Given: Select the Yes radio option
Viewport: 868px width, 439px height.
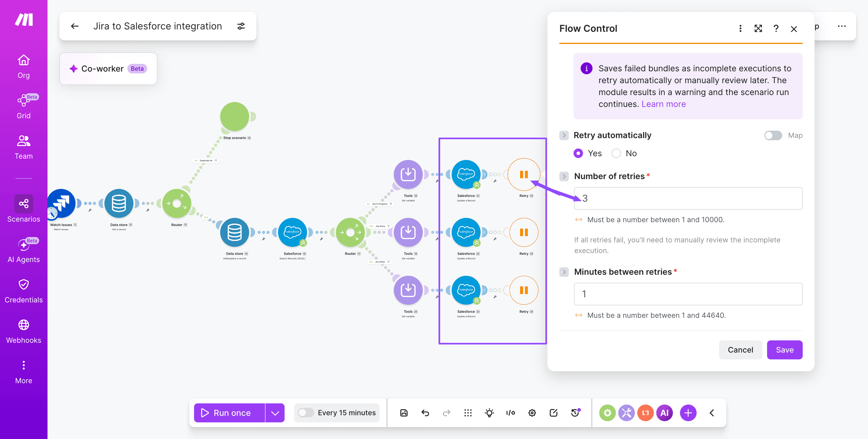Looking at the screenshot, I should coord(578,154).
